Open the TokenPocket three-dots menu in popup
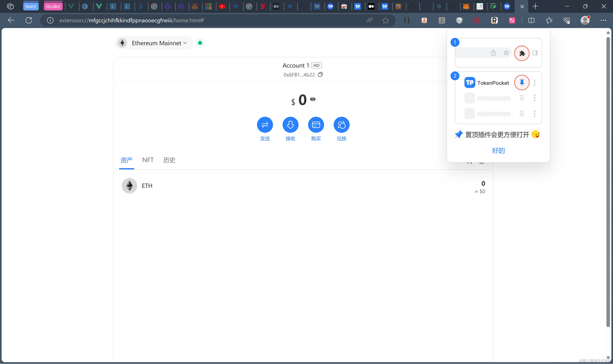This screenshot has height=364, width=613. 535,83
